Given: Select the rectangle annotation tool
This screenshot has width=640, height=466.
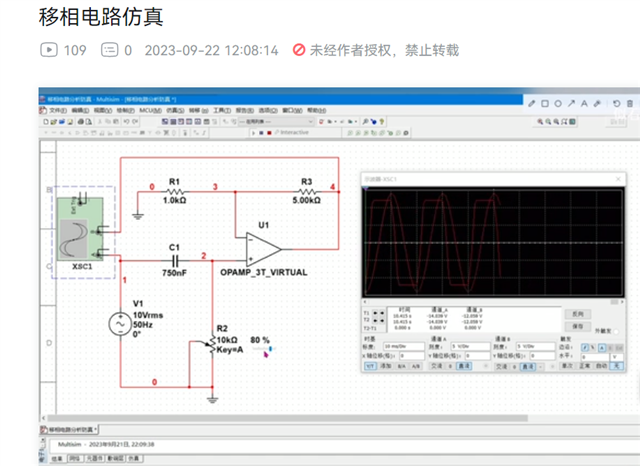Looking at the screenshot, I should pyautogui.click(x=545, y=104).
